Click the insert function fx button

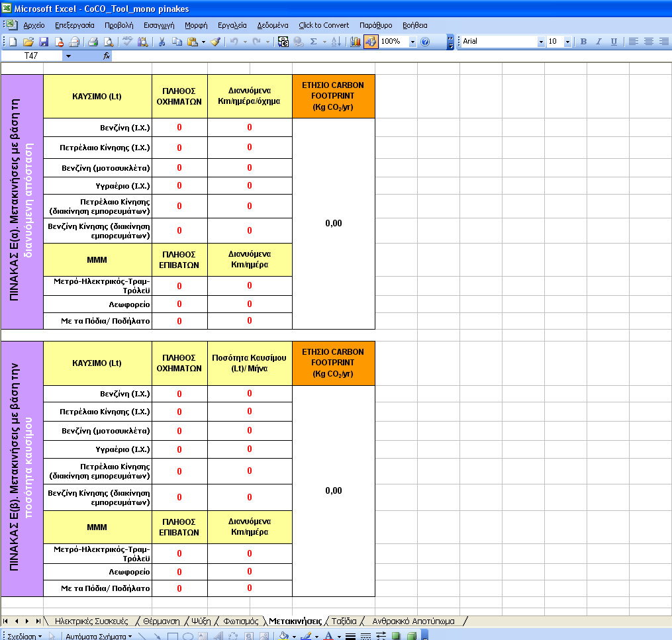point(107,56)
